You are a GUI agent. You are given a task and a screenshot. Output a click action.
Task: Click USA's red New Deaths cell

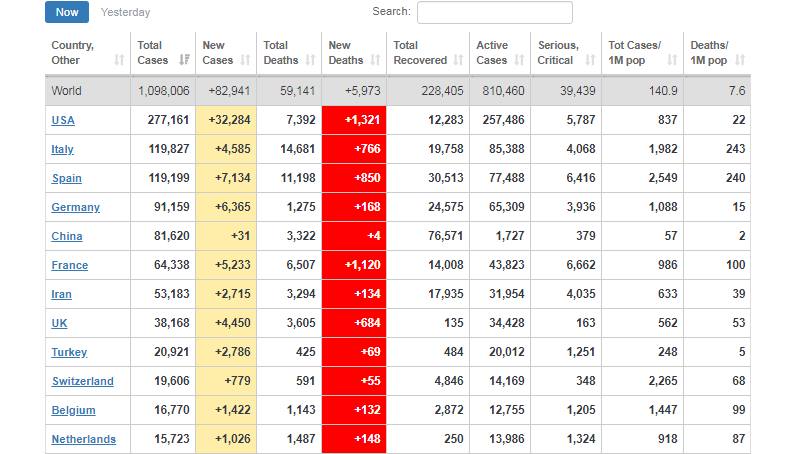coord(354,121)
